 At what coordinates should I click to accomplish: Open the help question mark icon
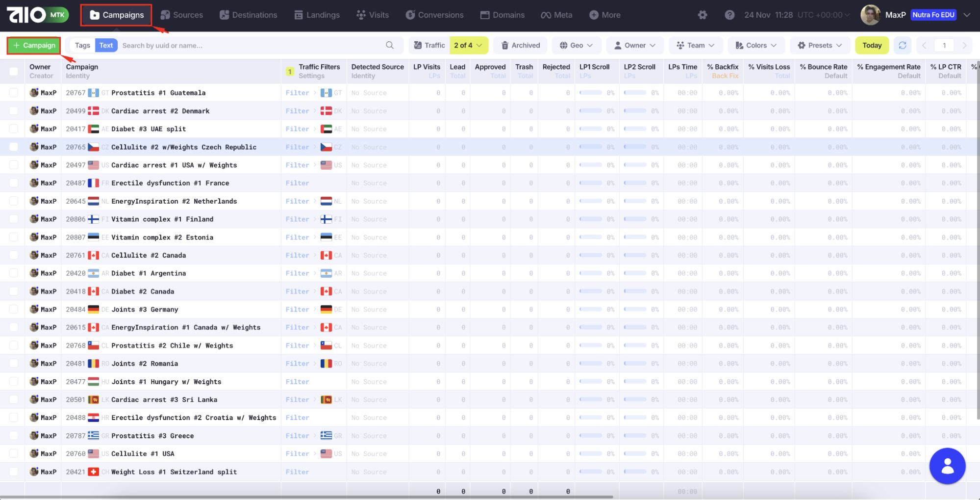coord(729,15)
